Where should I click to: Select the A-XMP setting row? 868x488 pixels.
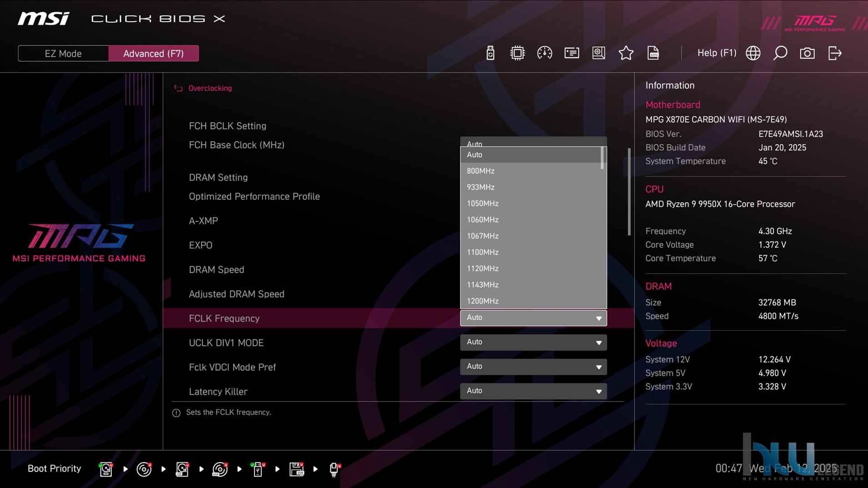point(203,221)
